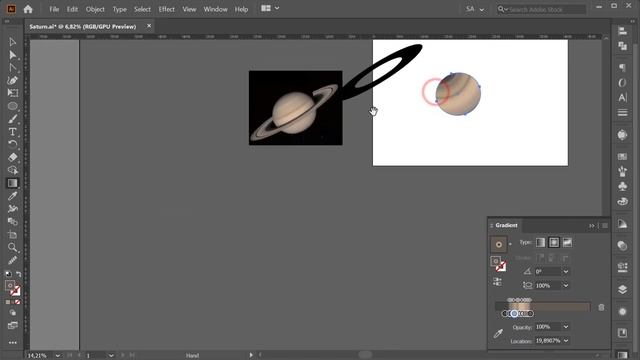Open the Type menu
Screen dimensions: 640x360
(x=120, y=9)
